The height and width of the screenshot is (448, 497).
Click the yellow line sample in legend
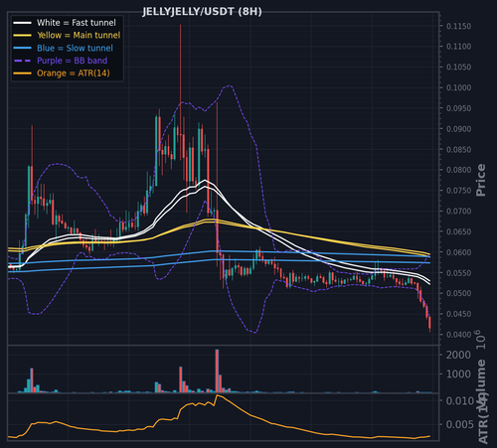click(x=23, y=36)
